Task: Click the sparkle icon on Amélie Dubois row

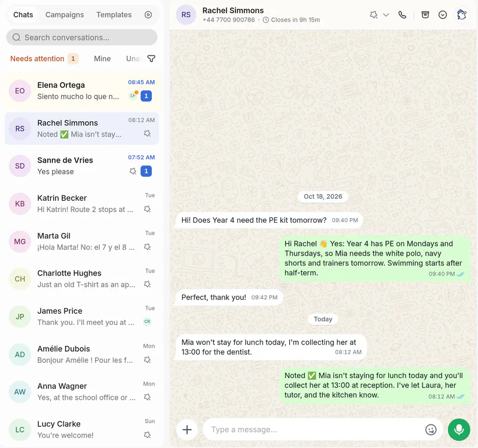Action: pyautogui.click(x=148, y=360)
